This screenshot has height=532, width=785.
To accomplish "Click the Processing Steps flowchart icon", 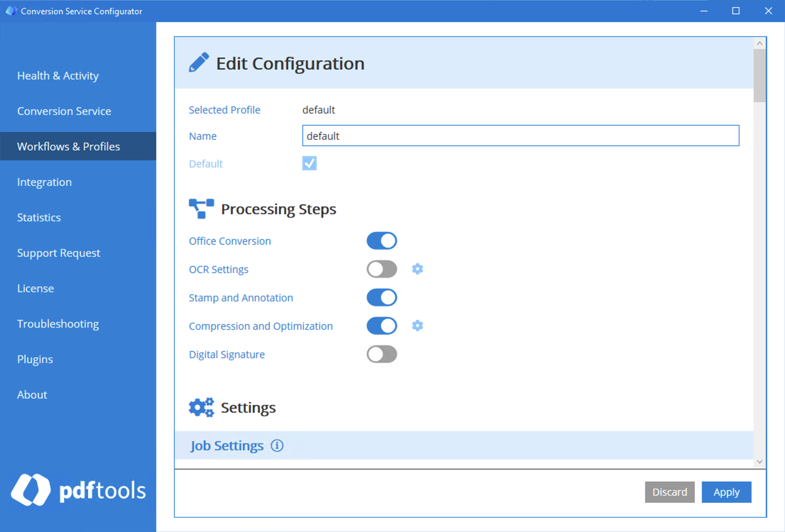I will [x=201, y=209].
